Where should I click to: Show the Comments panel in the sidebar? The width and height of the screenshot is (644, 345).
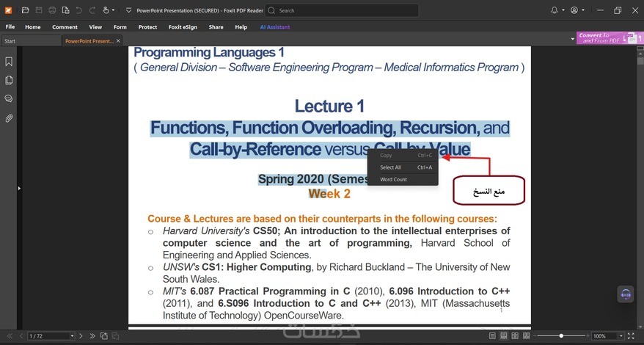pyautogui.click(x=9, y=98)
